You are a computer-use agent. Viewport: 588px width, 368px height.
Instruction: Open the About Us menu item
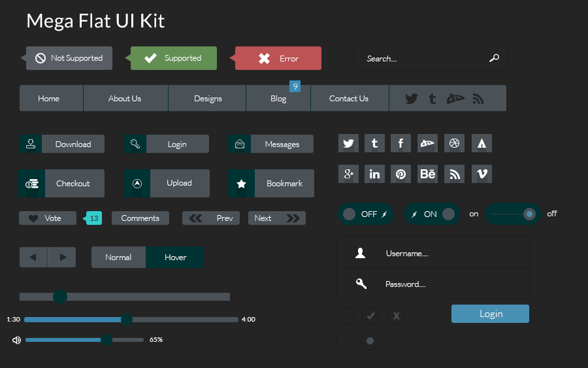pyautogui.click(x=126, y=98)
